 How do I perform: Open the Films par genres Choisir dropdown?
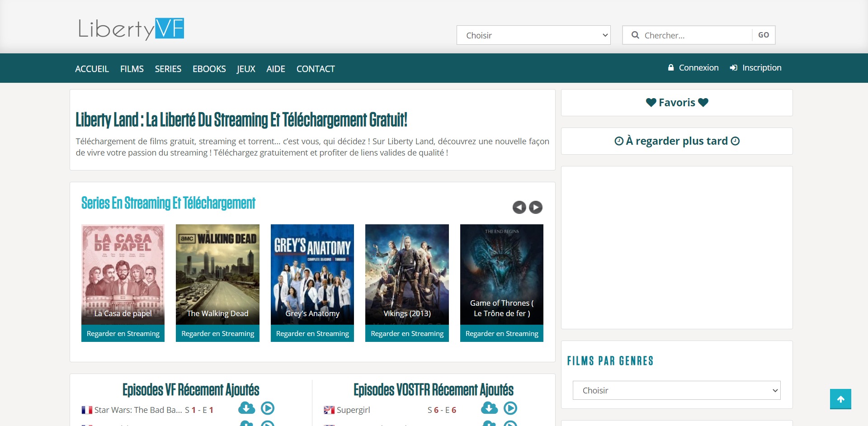(677, 390)
